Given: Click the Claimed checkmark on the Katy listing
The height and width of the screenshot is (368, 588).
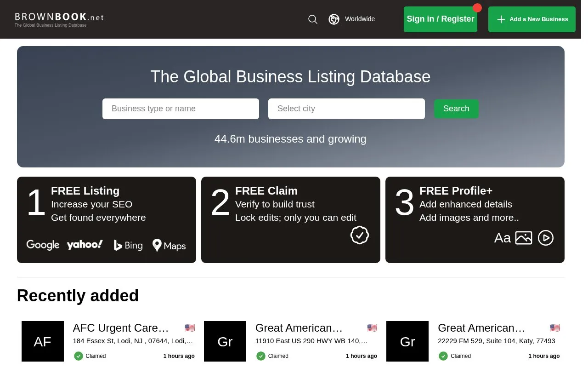Looking at the screenshot, I should [x=443, y=356].
